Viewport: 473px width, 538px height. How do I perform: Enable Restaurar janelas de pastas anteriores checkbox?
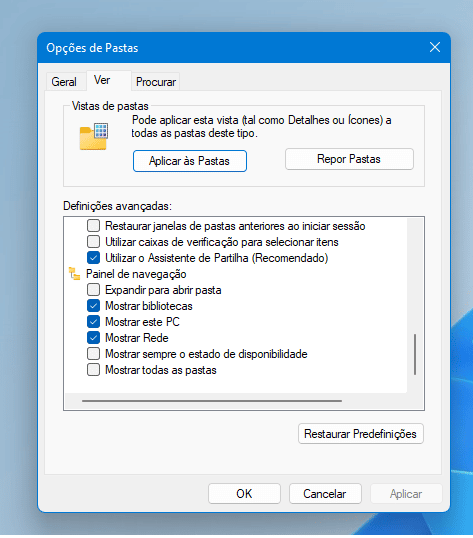click(x=93, y=226)
